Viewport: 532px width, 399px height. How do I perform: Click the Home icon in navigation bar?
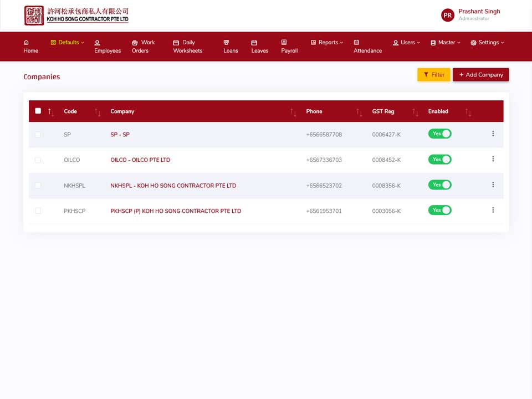(26, 43)
